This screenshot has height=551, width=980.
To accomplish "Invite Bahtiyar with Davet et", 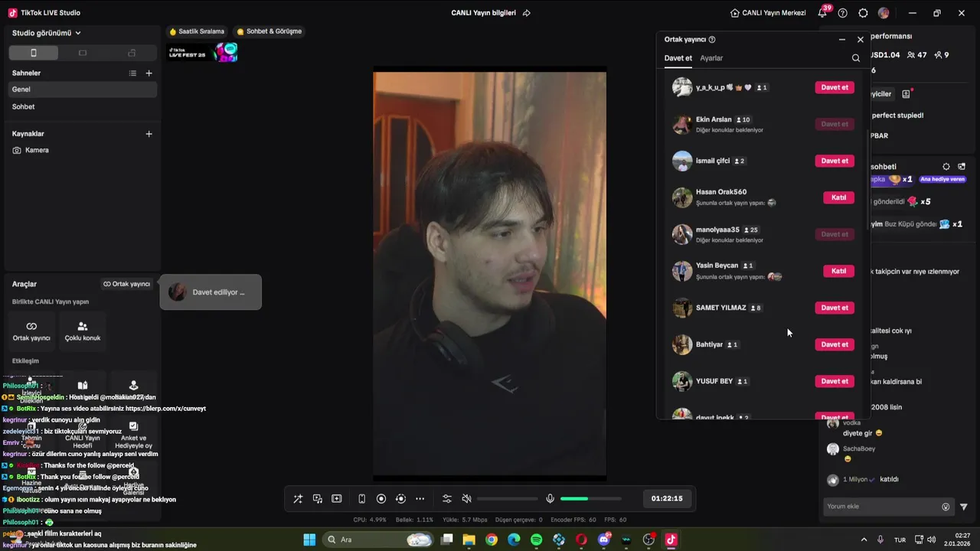I will 835,344.
